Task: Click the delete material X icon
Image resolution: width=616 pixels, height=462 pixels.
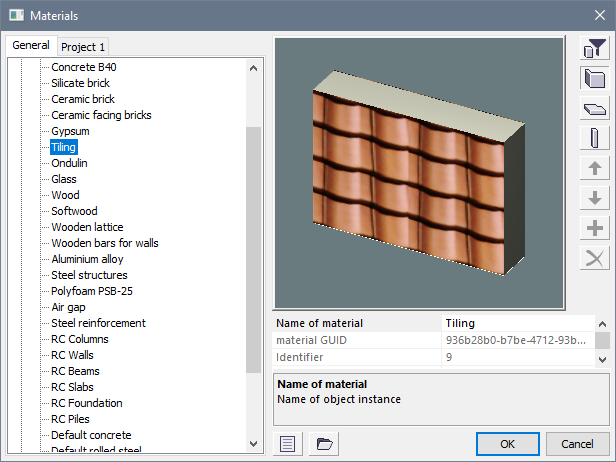Action: pyautogui.click(x=595, y=258)
